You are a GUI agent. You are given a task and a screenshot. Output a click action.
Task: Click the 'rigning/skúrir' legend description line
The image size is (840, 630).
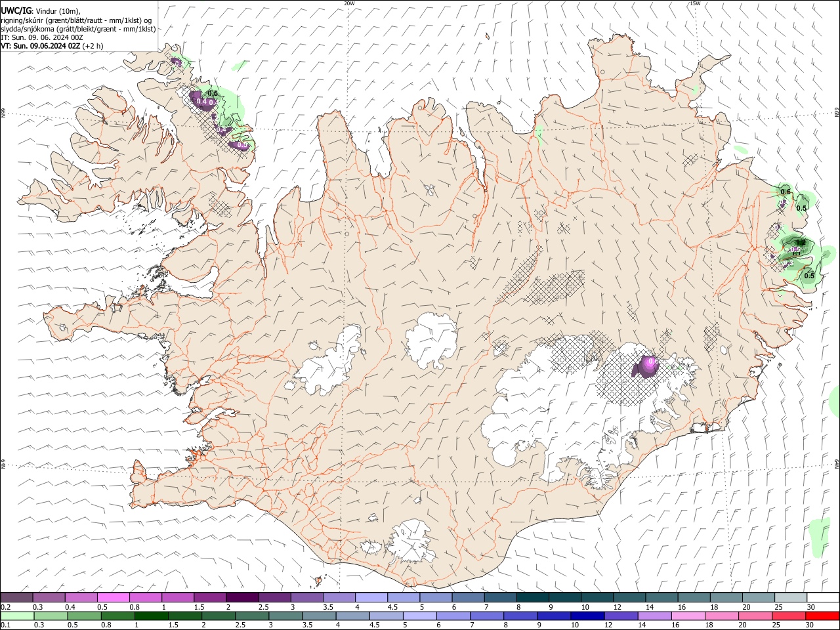click(x=75, y=20)
